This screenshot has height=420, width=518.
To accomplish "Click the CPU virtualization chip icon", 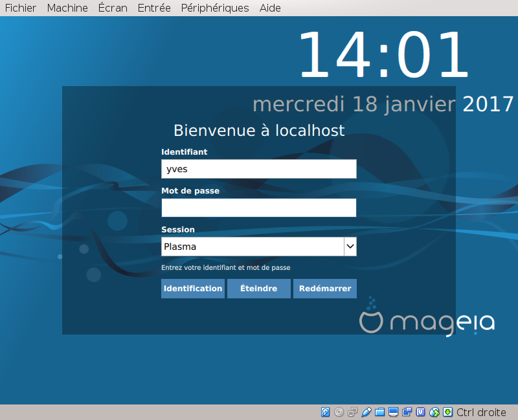I will click(420, 412).
